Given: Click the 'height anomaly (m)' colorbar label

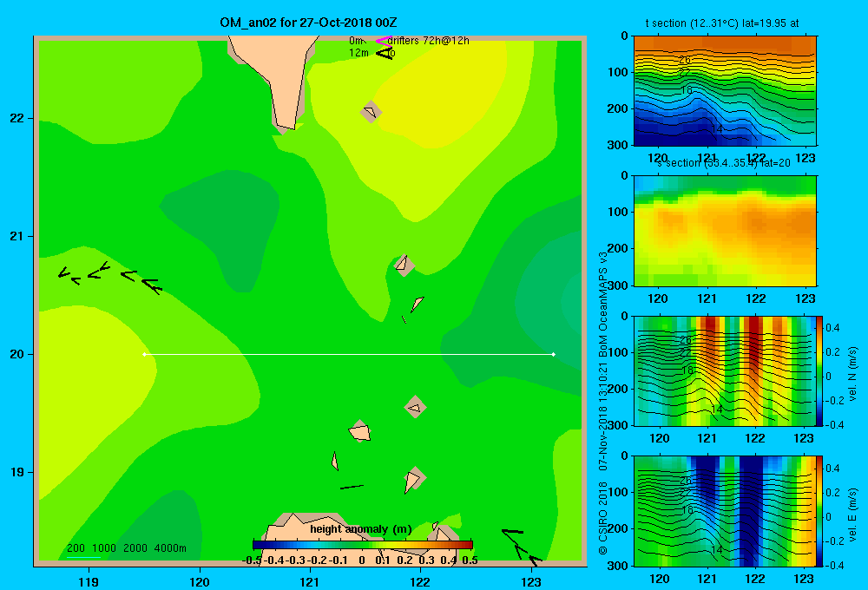Looking at the screenshot, I should 361,529.
